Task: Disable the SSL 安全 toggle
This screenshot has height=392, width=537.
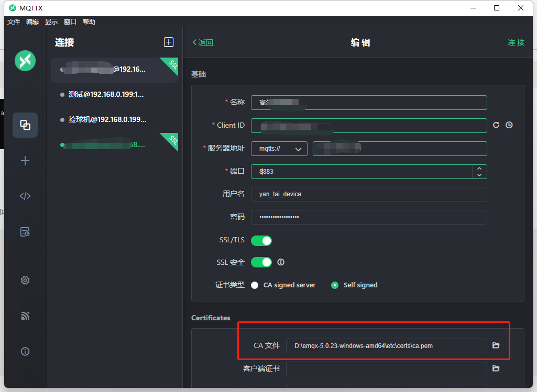Action: pos(261,262)
